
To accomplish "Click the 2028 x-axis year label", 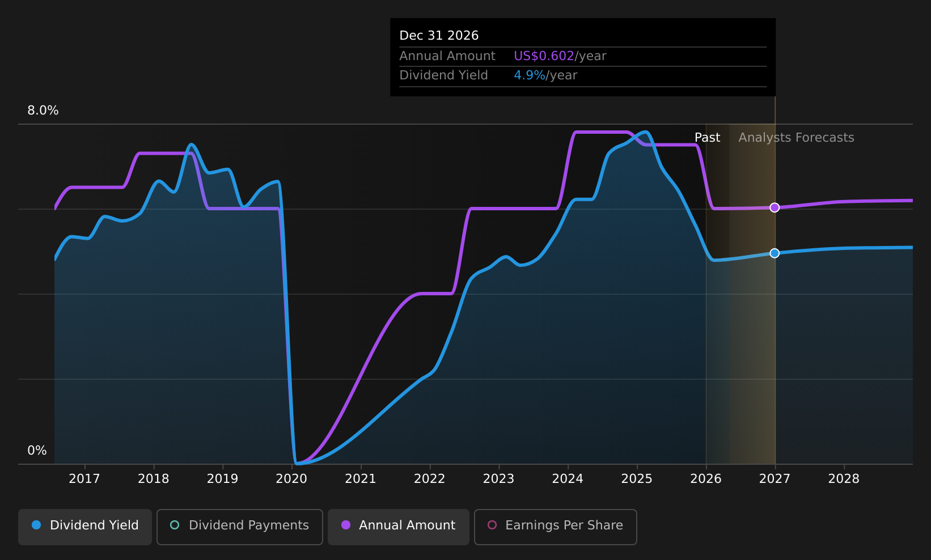I will click(844, 479).
